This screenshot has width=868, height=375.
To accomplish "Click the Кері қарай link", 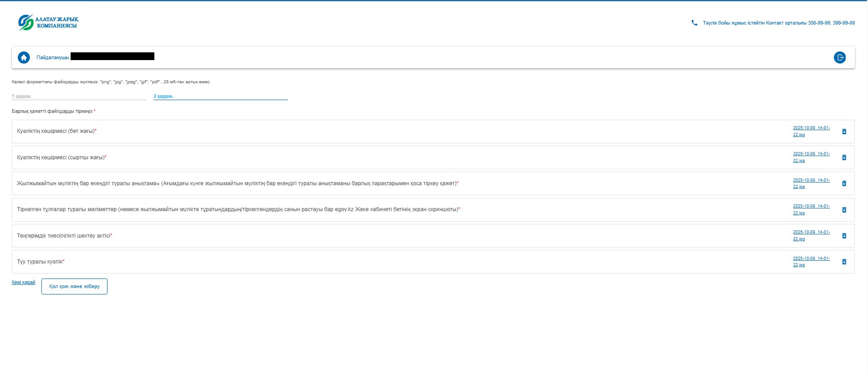I will (23, 283).
